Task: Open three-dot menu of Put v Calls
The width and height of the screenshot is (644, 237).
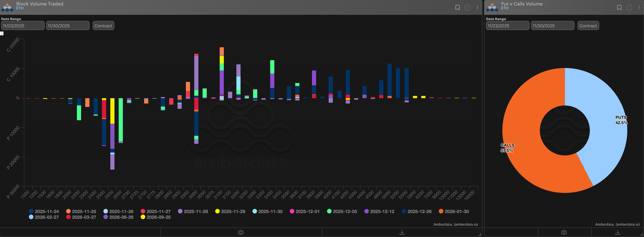Action: 639,7
